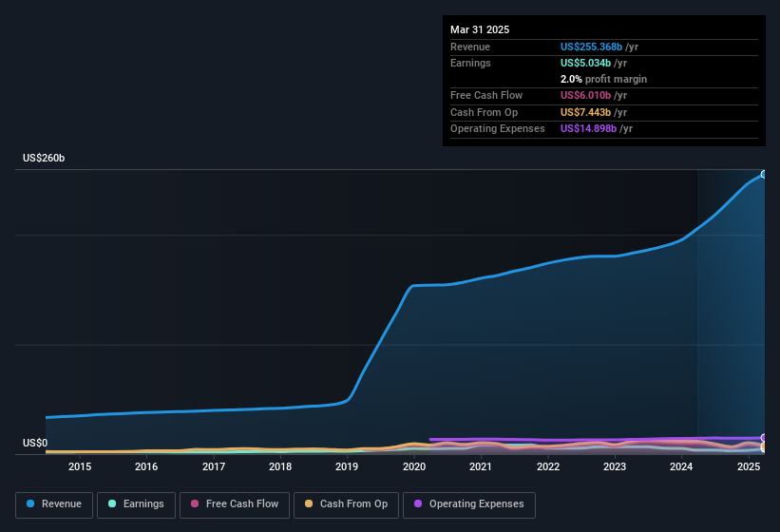Screen dimensions: 780x532
Task: Click the US$0 y-axis label
Action: point(35,443)
